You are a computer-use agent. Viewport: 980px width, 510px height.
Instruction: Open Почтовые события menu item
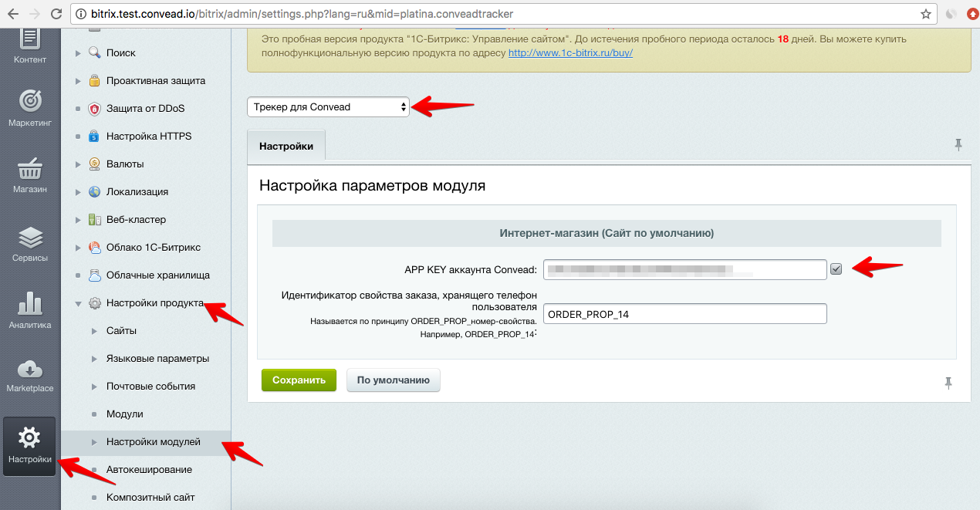150,387
